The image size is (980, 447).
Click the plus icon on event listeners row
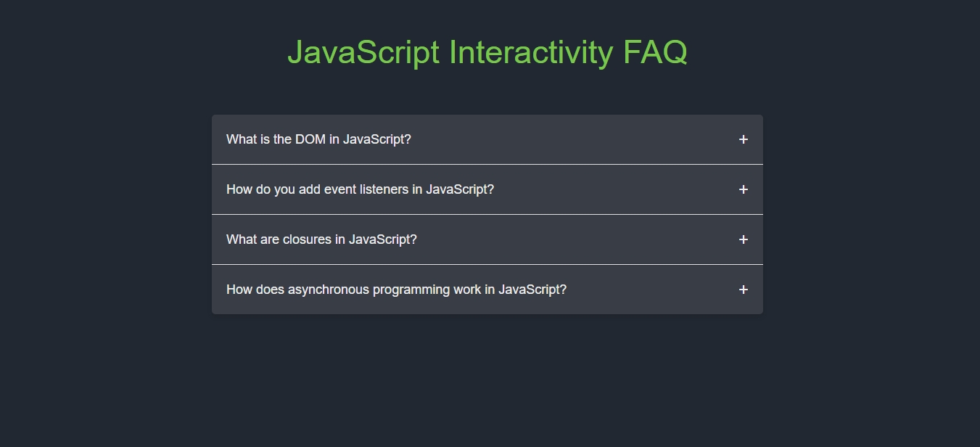[743, 189]
